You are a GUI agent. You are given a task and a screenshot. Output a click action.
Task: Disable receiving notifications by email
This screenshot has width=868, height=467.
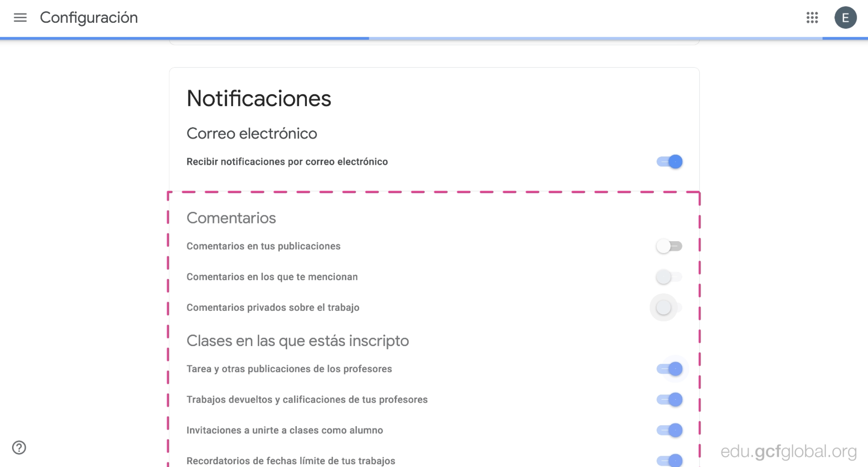click(670, 161)
